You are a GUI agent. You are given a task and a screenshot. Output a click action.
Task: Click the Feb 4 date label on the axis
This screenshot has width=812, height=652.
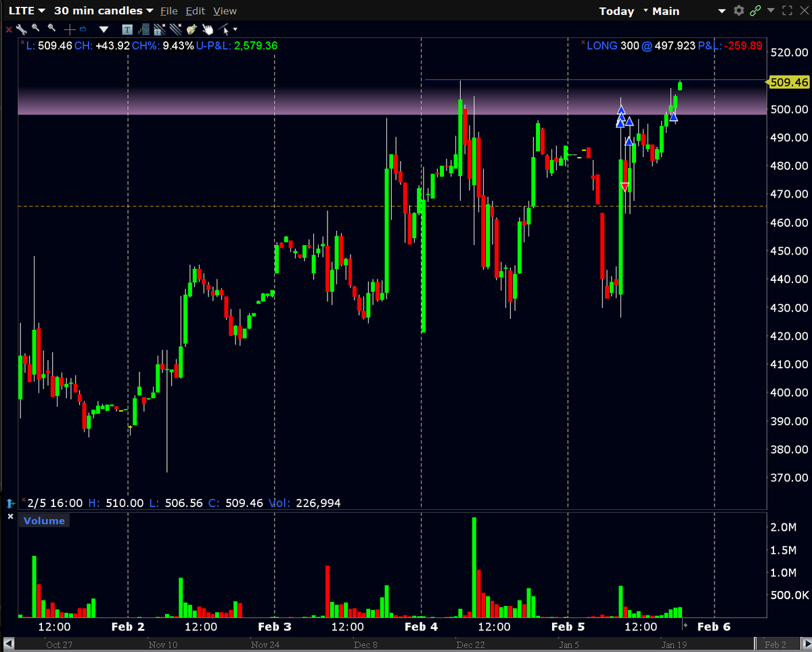click(421, 627)
